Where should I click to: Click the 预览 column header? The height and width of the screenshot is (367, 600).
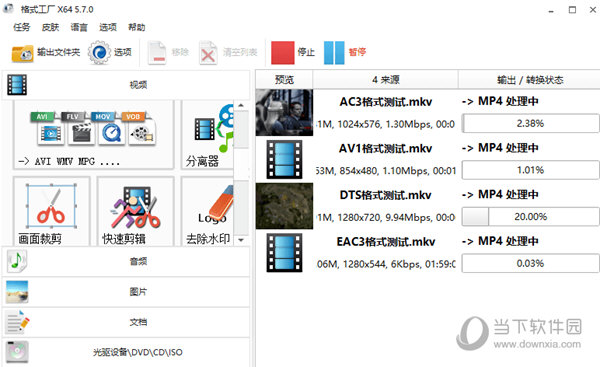pyautogui.click(x=284, y=80)
